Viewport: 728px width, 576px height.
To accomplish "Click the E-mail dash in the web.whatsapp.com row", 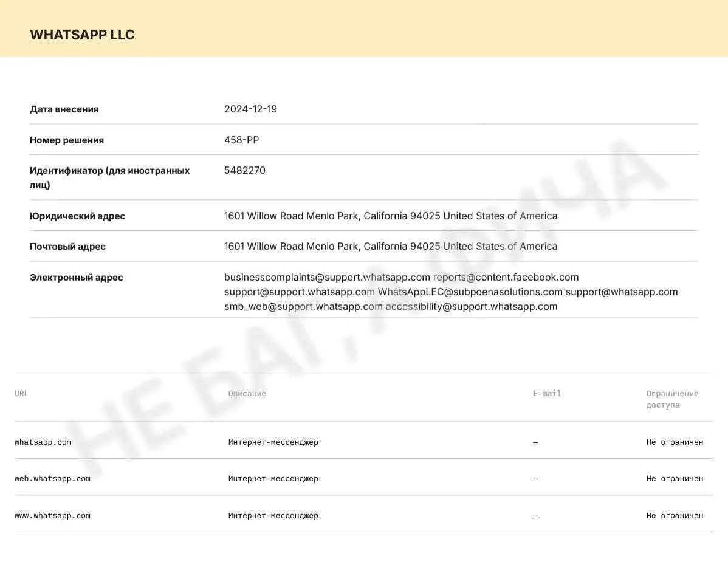I will 535,479.
